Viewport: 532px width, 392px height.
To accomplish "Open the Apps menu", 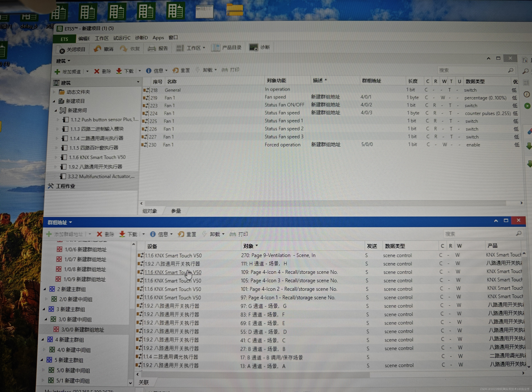I will [158, 38].
